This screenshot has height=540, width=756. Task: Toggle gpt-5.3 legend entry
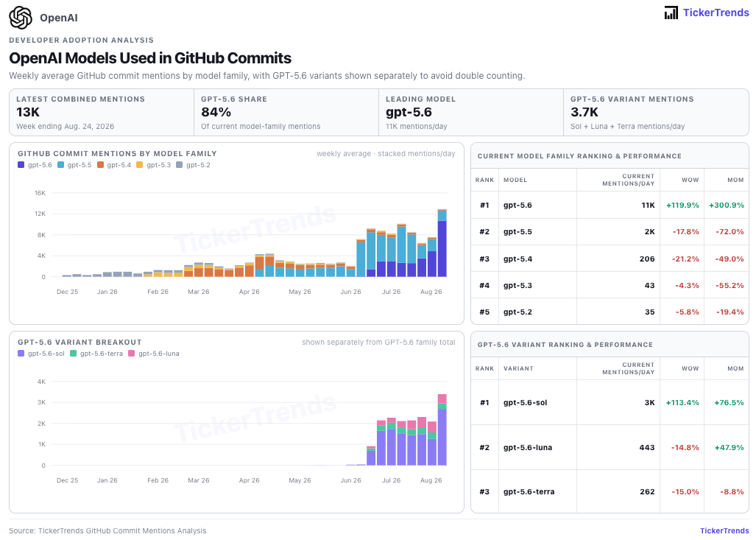(153, 165)
